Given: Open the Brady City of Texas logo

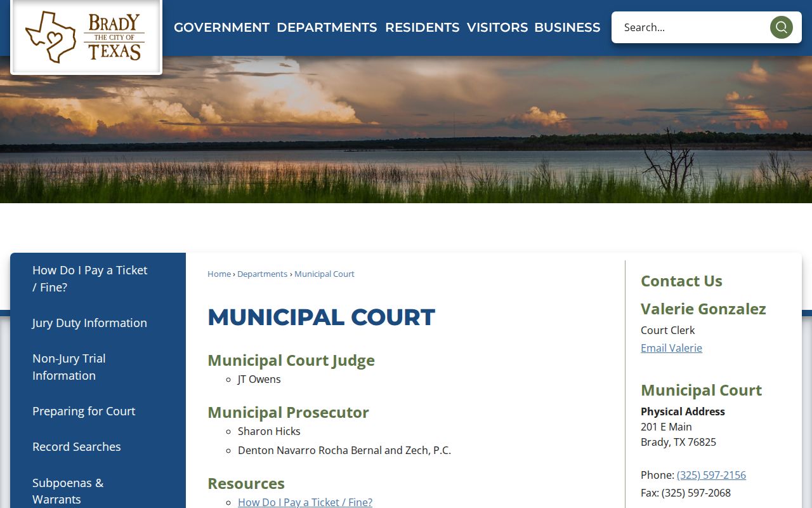Looking at the screenshot, I should coord(86,37).
